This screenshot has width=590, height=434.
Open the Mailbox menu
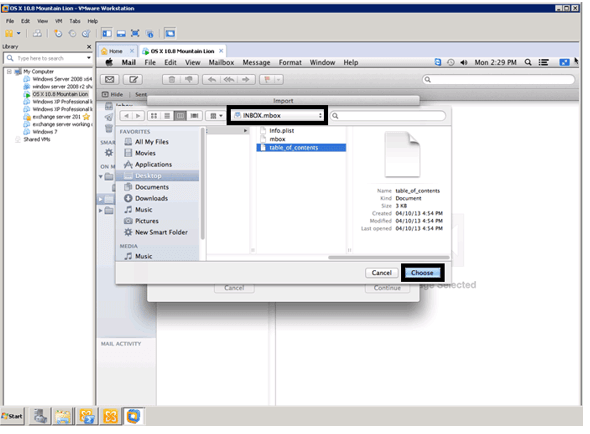coord(221,62)
